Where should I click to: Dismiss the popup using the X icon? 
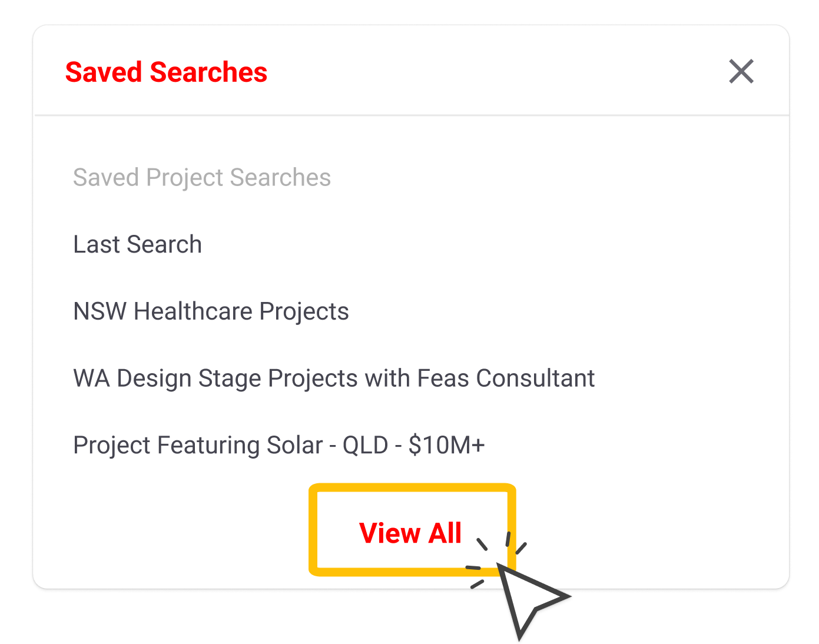tap(741, 72)
